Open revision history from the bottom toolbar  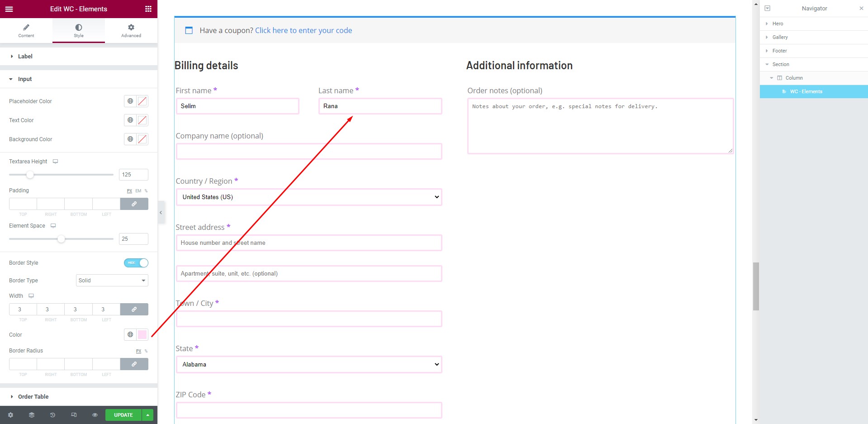point(52,414)
